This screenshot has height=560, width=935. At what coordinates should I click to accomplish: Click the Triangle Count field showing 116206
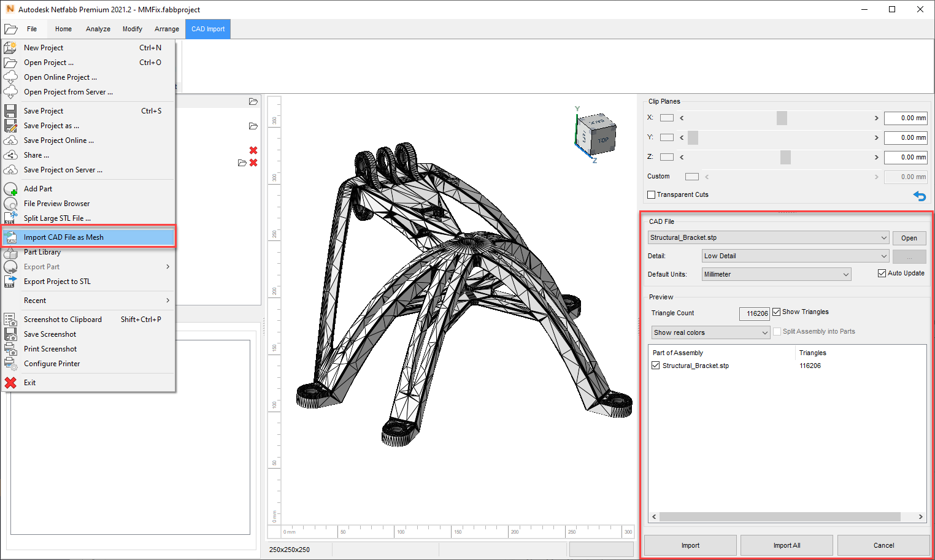755,313
